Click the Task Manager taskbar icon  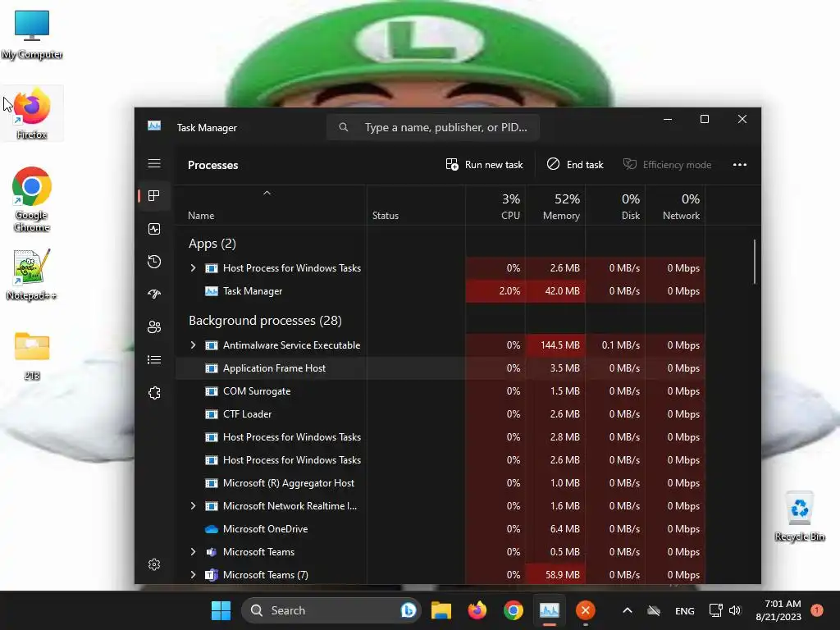[x=549, y=610]
